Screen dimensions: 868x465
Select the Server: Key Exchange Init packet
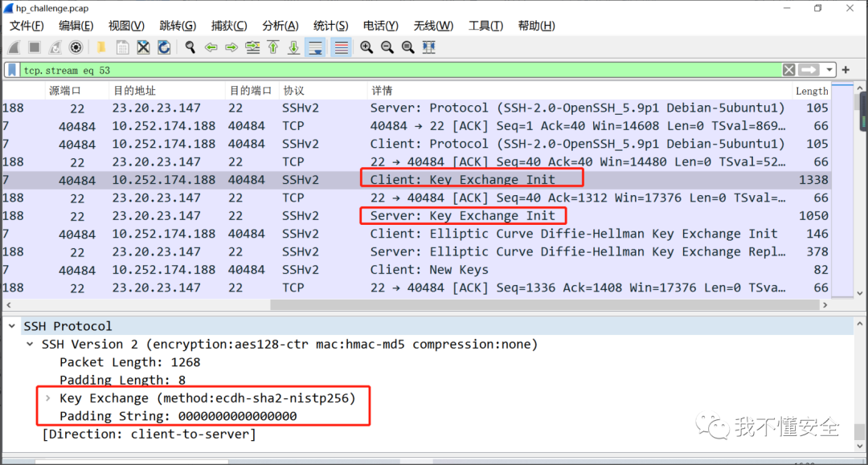416,216
